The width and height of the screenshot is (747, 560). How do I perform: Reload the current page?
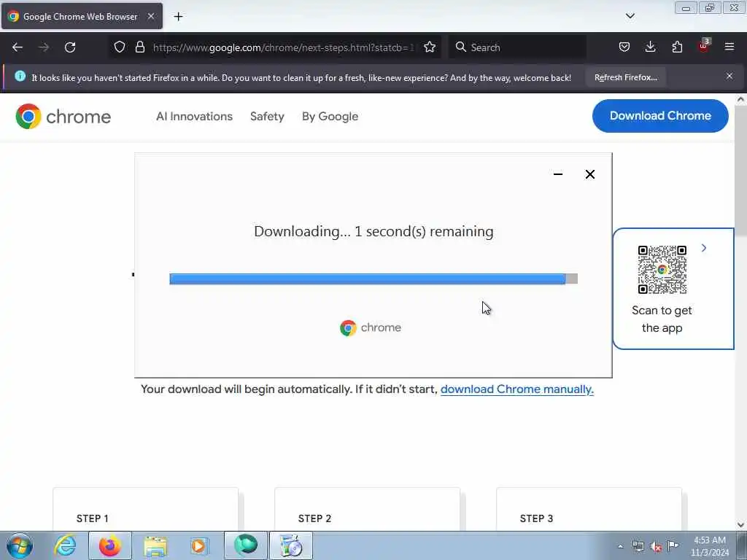pos(70,47)
